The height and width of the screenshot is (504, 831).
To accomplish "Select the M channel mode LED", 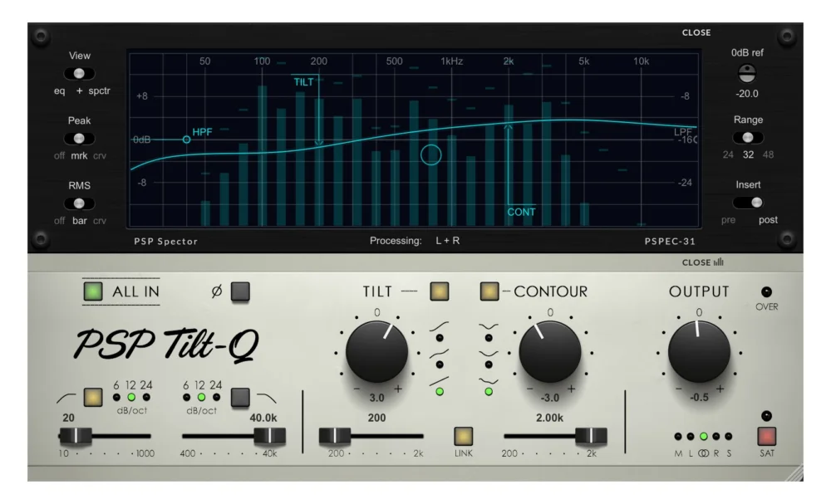I will [678, 436].
